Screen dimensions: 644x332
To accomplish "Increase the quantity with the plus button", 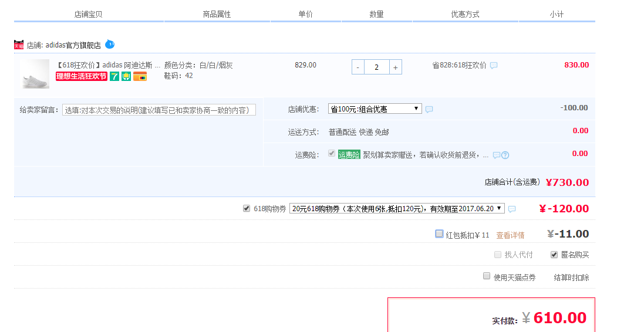I will [x=395, y=67].
